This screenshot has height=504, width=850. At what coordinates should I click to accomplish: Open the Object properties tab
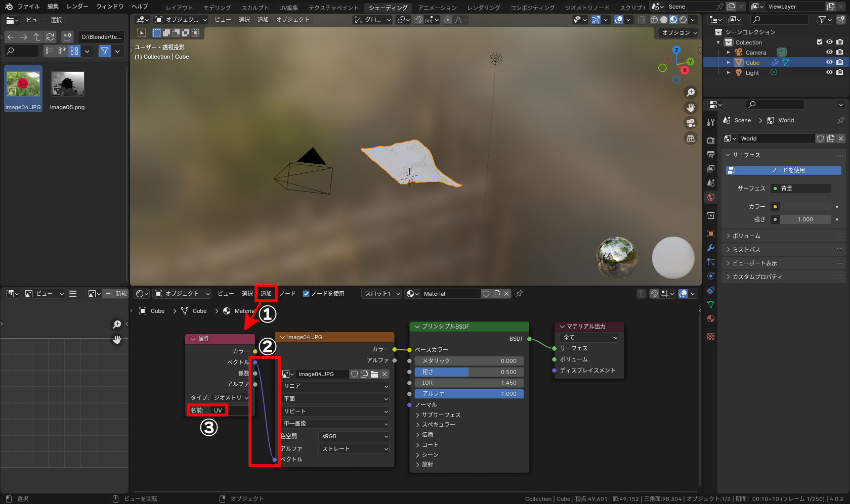(711, 234)
